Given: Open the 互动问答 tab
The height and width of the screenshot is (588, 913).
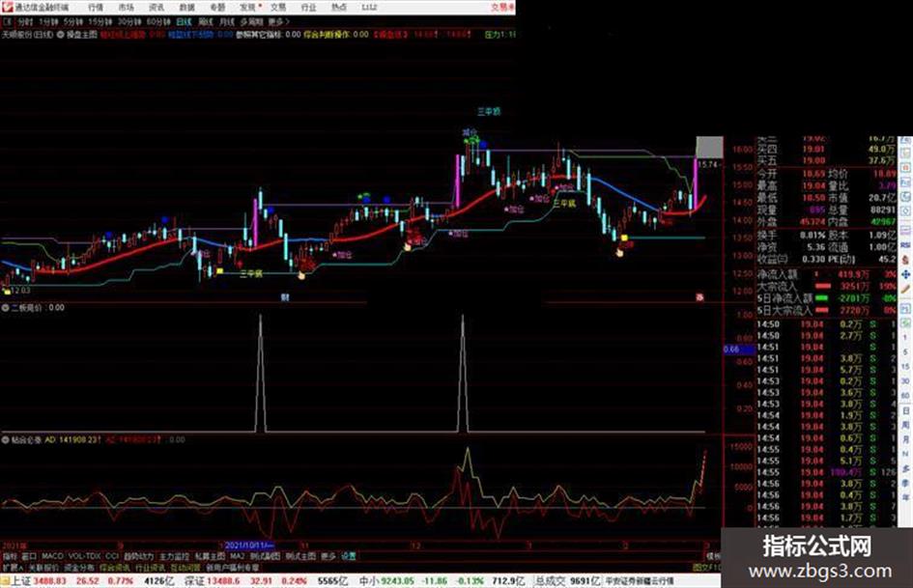Looking at the screenshot, I should (185, 567).
